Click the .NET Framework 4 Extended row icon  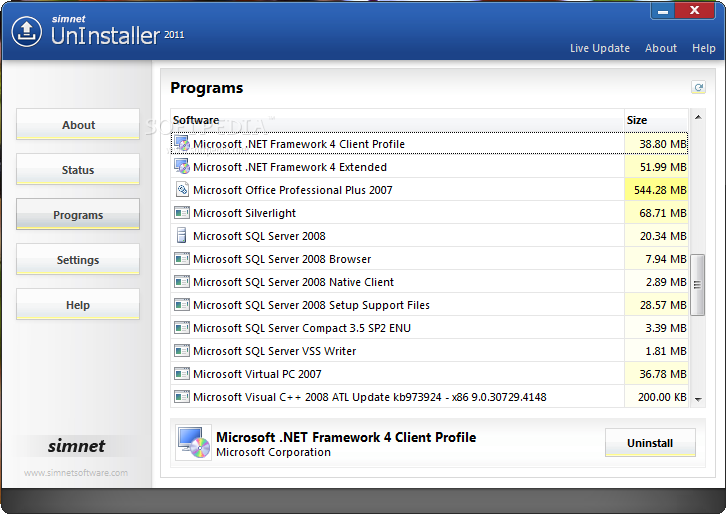[x=182, y=166]
